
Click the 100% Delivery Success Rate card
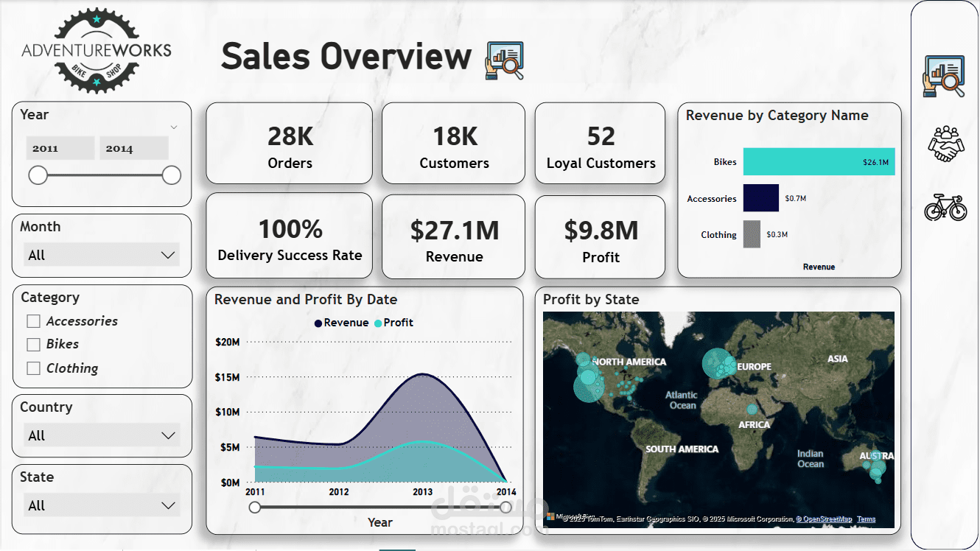290,236
